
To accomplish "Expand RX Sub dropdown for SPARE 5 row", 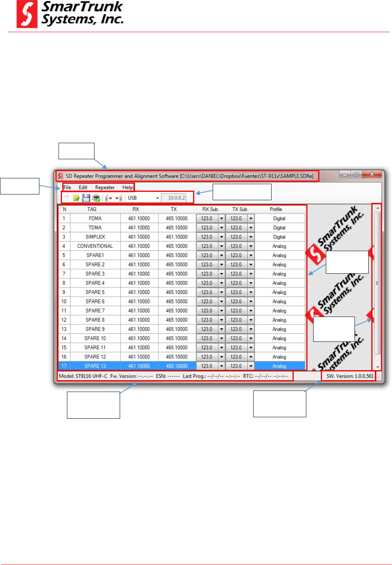I will (221, 292).
